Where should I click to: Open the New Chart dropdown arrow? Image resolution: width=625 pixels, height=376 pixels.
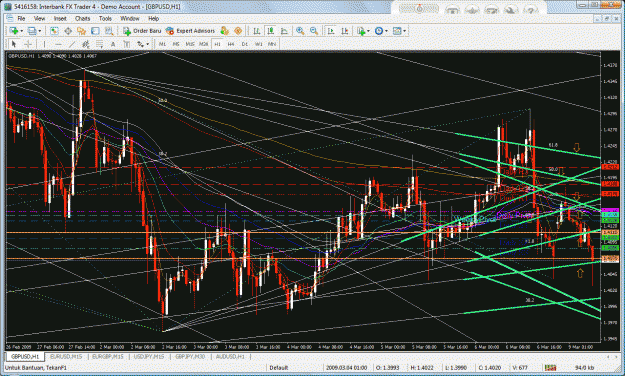pos(21,31)
